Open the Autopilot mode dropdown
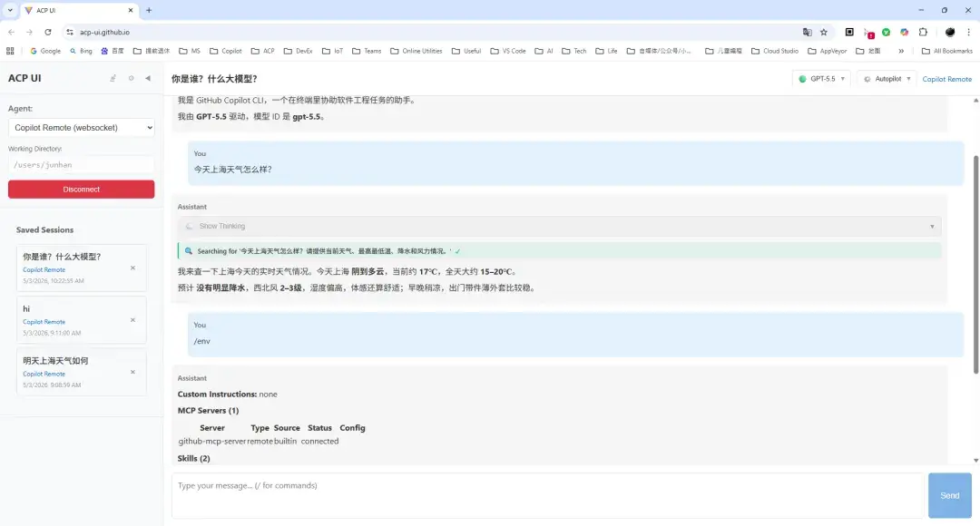 (887, 79)
